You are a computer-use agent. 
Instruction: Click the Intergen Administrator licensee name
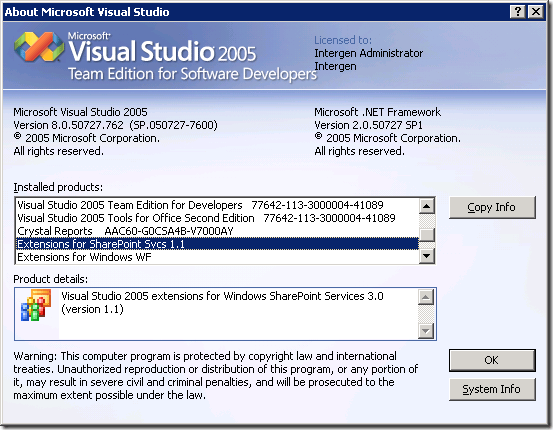click(369, 53)
